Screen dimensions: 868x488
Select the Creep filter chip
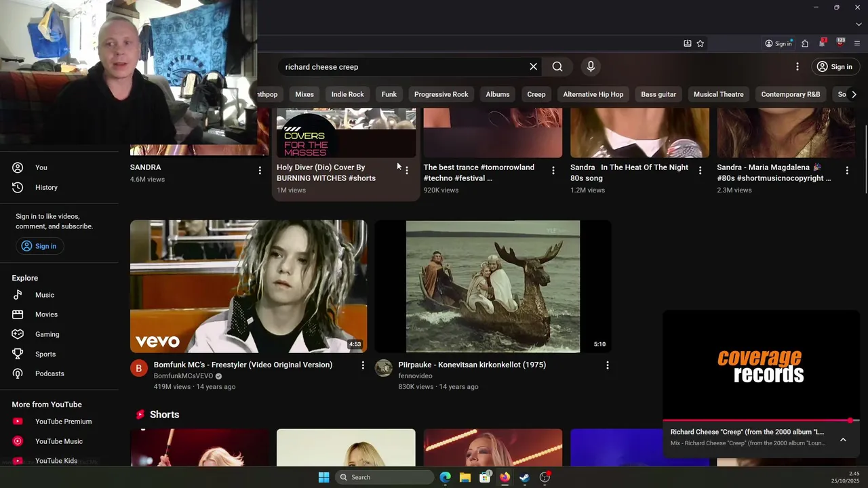536,94
